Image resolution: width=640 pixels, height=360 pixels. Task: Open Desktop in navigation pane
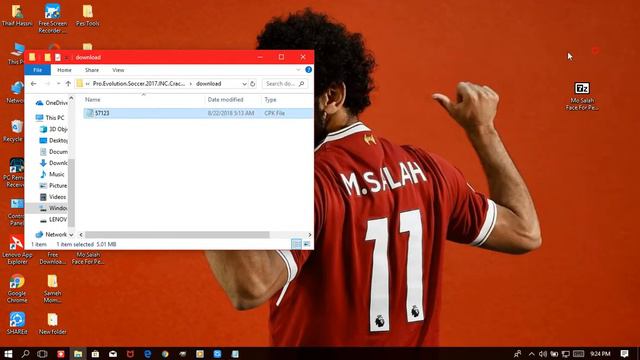pos(54,140)
